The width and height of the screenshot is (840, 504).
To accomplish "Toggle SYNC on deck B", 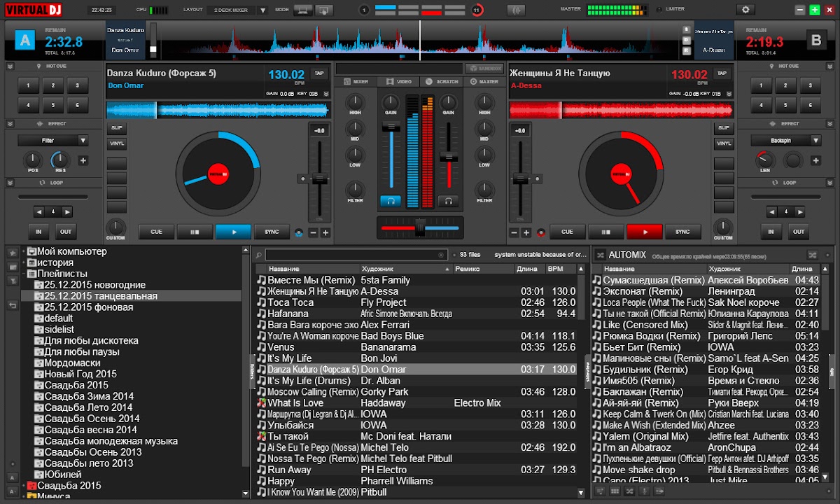I will click(682, 232).
